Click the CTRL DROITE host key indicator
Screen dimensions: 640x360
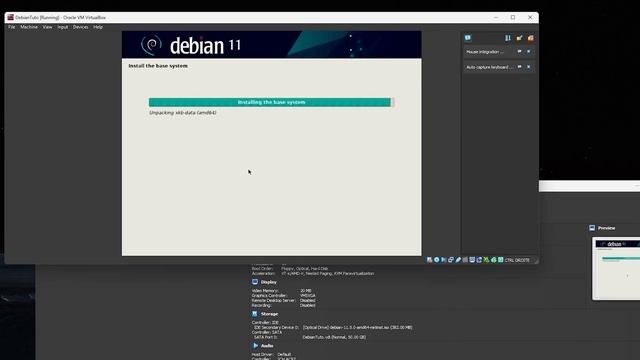click(x=517, y=260)
